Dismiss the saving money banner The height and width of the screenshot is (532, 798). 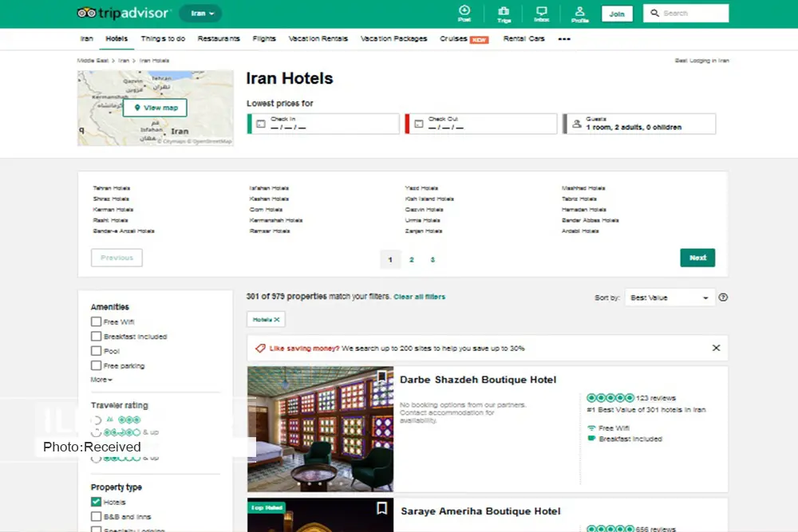pyautogui.click(x=716, y=348)
